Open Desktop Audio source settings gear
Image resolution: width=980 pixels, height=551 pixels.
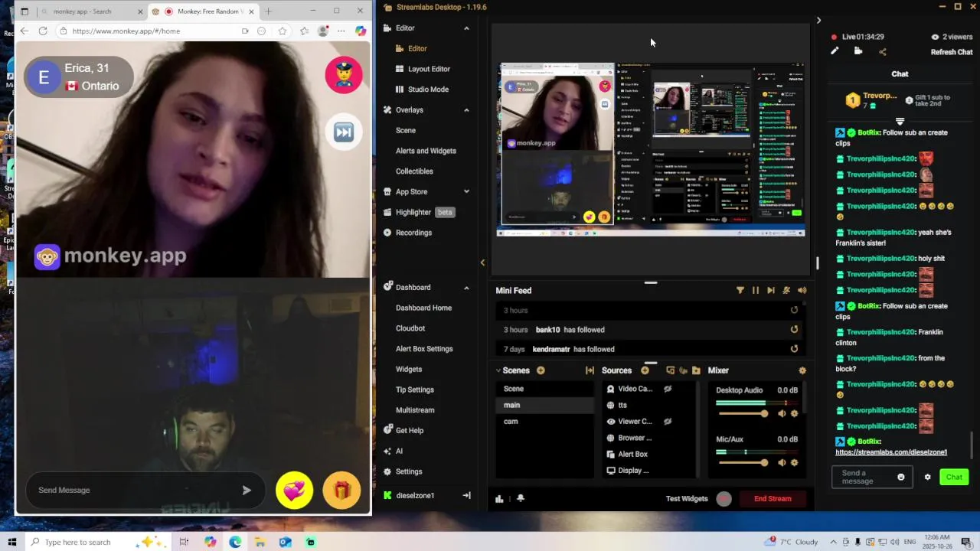click(794, 413)
